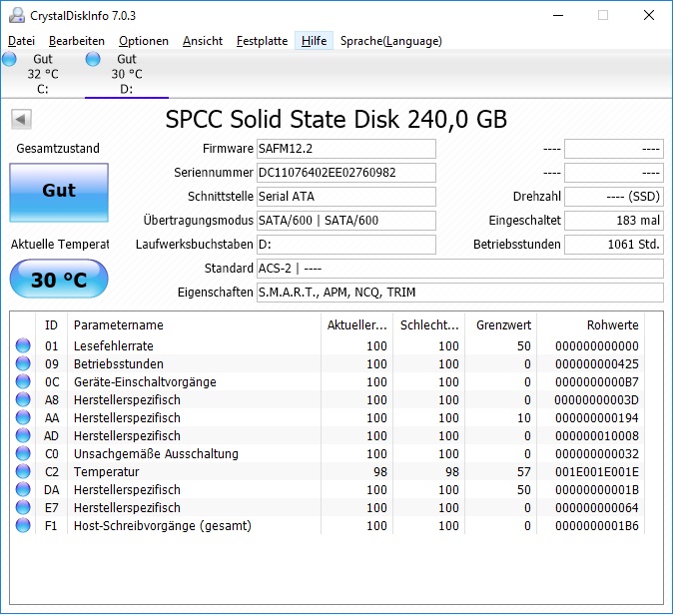Select the C: drive status indicator
The width and height of the screenshot is (675, 616).
(9, 59)
